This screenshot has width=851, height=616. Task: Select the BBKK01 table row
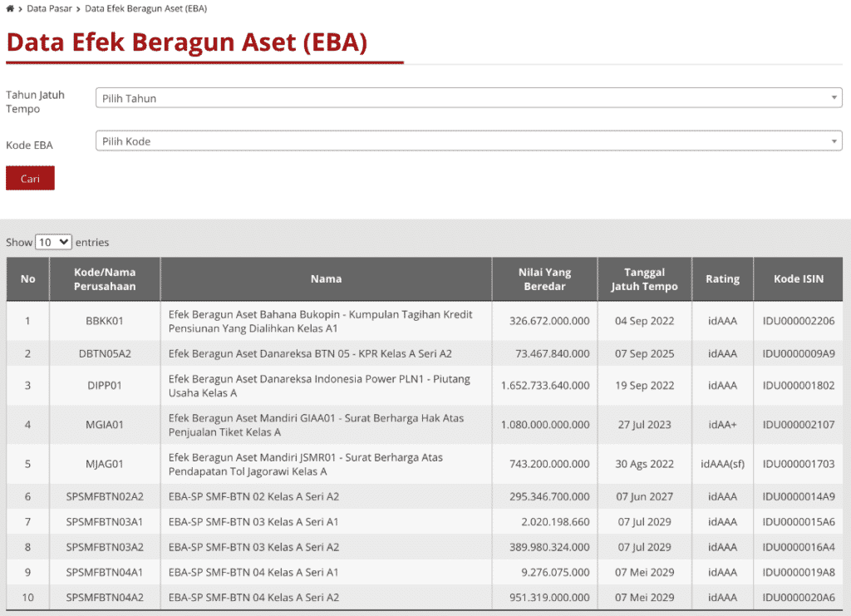click(105, 321)
